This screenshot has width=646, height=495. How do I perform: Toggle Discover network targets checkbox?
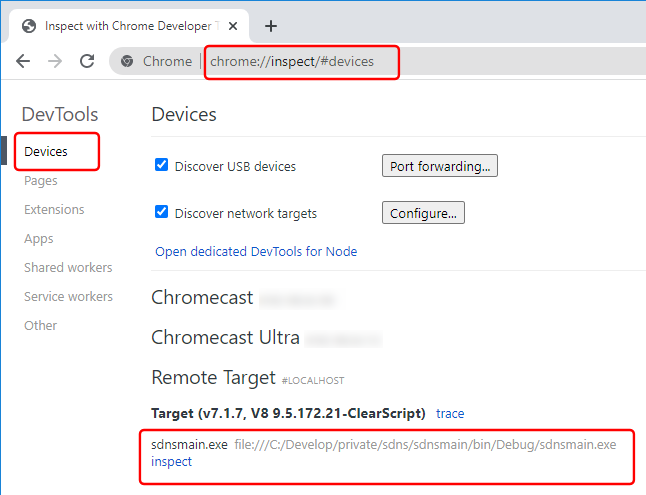click(162, 212)
